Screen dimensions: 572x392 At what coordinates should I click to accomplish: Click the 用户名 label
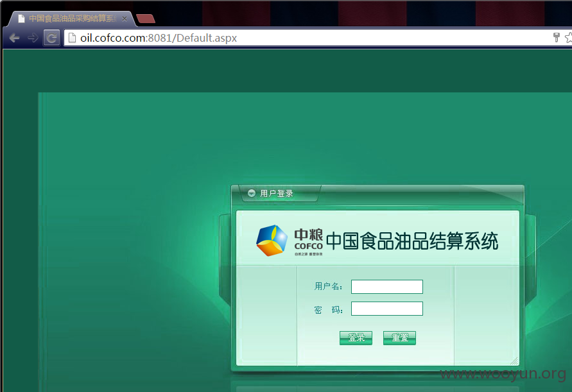point(328,287)
